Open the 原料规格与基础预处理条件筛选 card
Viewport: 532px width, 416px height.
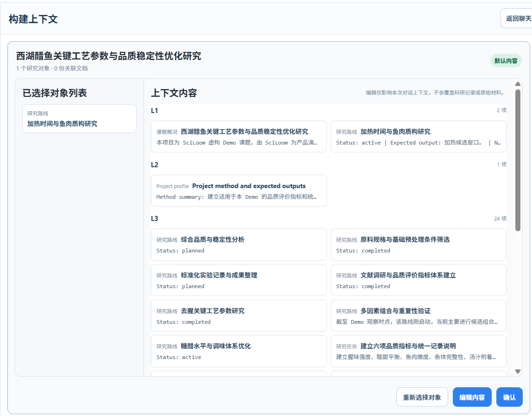point(419,245)
